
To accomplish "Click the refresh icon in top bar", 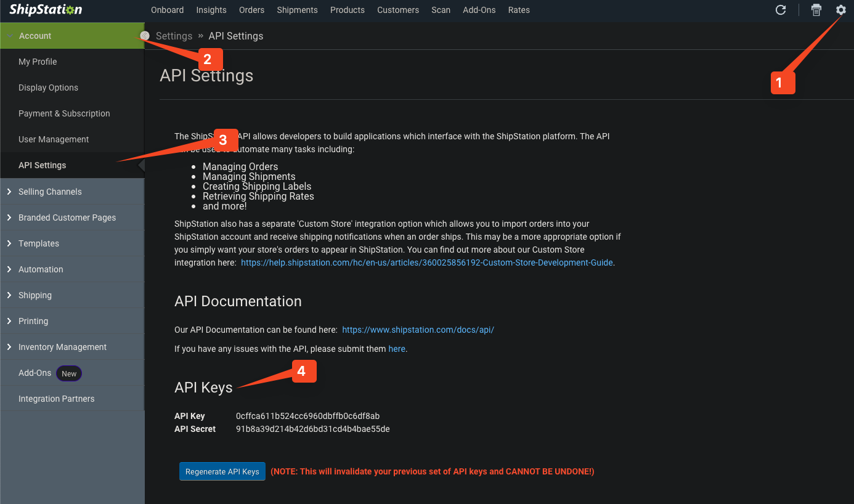I will click(781, 10).
